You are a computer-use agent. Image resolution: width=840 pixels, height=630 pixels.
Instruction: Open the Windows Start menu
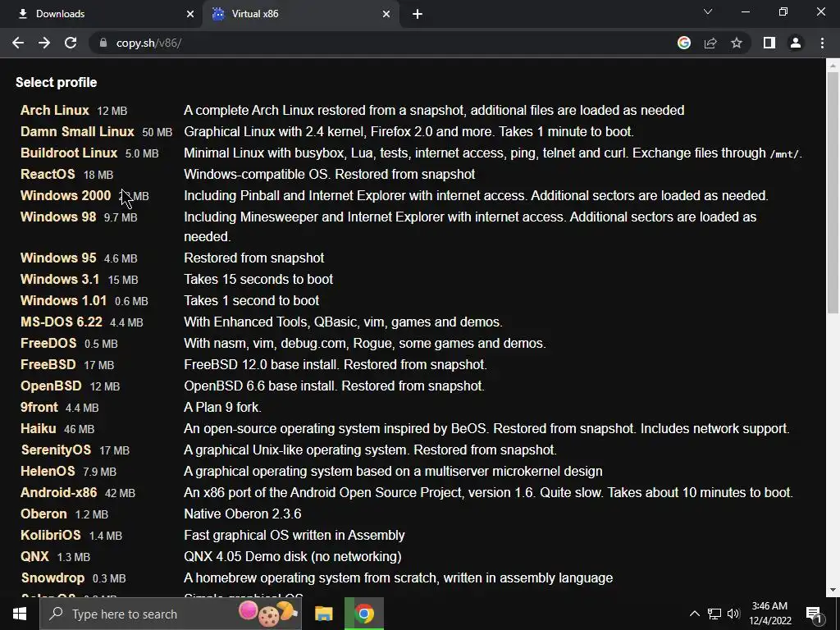click(x=20, y=614)
